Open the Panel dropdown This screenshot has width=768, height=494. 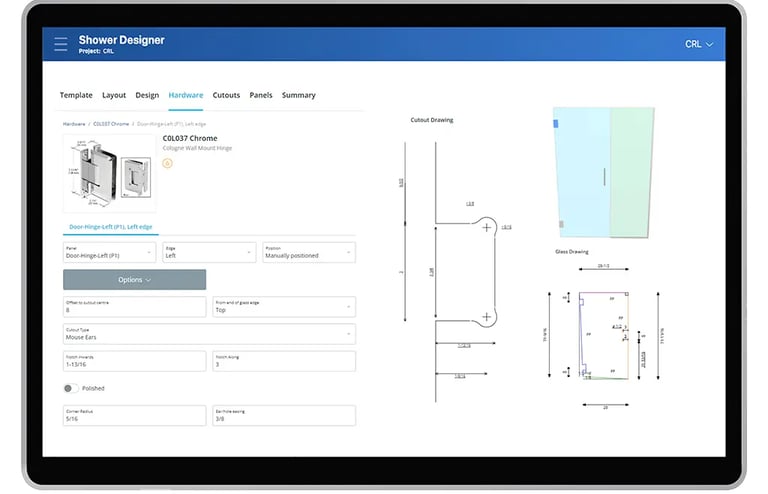109,252
